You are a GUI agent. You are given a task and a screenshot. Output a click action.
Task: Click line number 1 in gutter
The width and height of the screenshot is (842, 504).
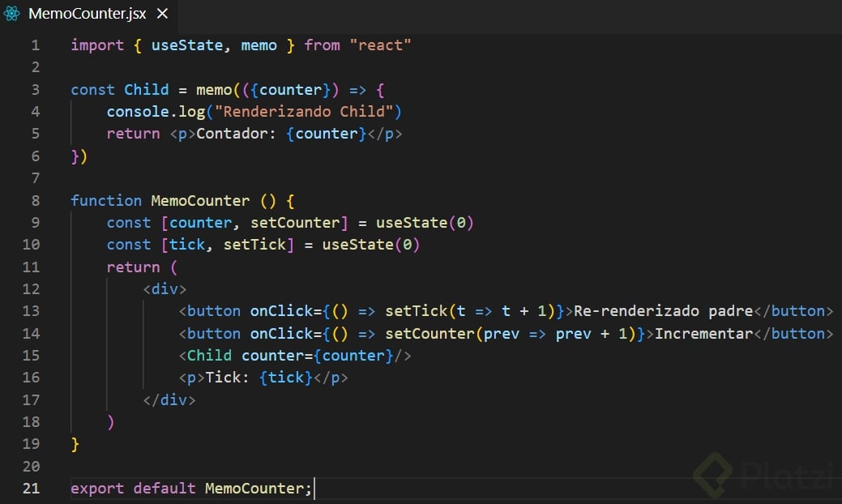(x=36, y=45)
